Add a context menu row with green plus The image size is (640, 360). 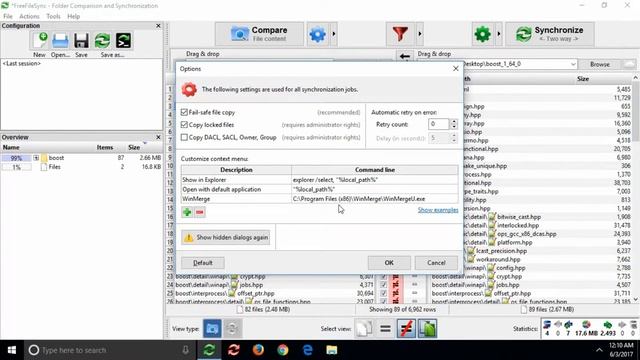187,212
